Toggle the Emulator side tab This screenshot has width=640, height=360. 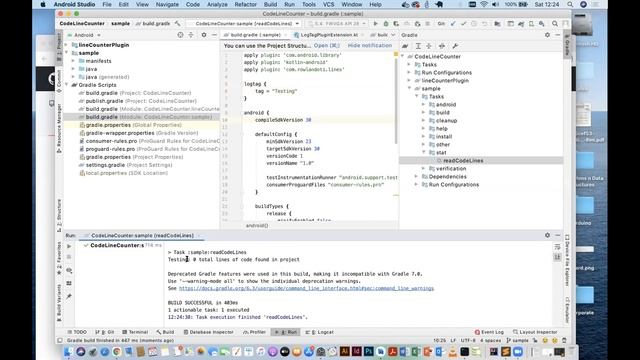(567, 309)
